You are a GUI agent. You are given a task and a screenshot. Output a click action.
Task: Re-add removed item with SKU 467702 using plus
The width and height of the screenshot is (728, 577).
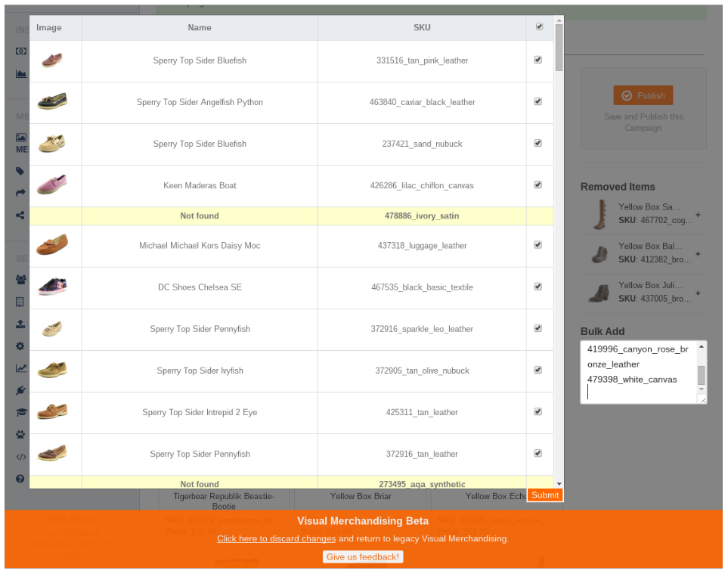point(698,215)
